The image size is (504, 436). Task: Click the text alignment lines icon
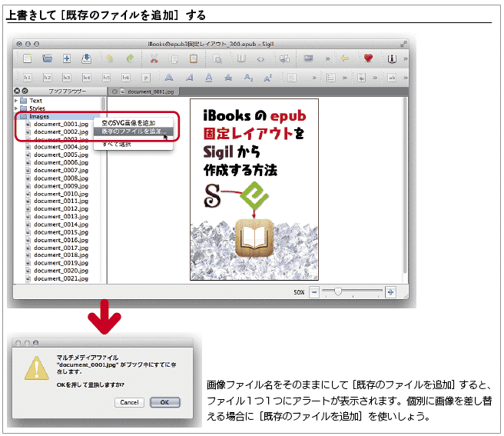(x=291, y=78)
